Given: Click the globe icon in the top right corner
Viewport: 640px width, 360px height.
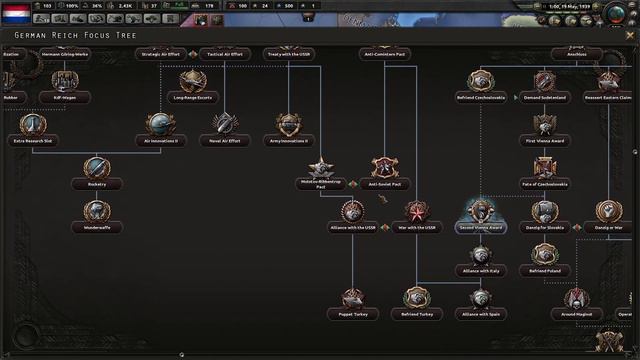Looking at the screenshot, I should coord(616,13).
